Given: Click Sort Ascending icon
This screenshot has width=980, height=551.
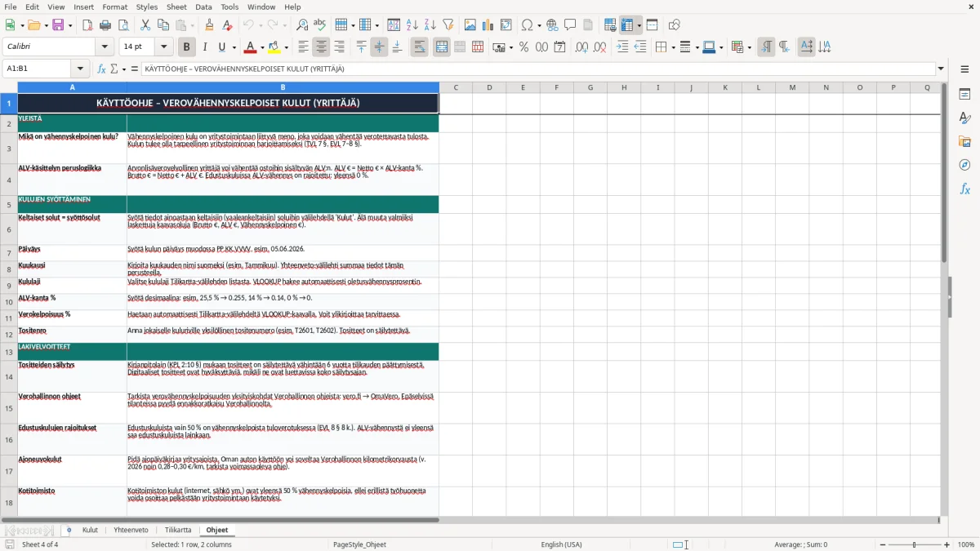Looking at the screenshot, I should coord(412,25).
